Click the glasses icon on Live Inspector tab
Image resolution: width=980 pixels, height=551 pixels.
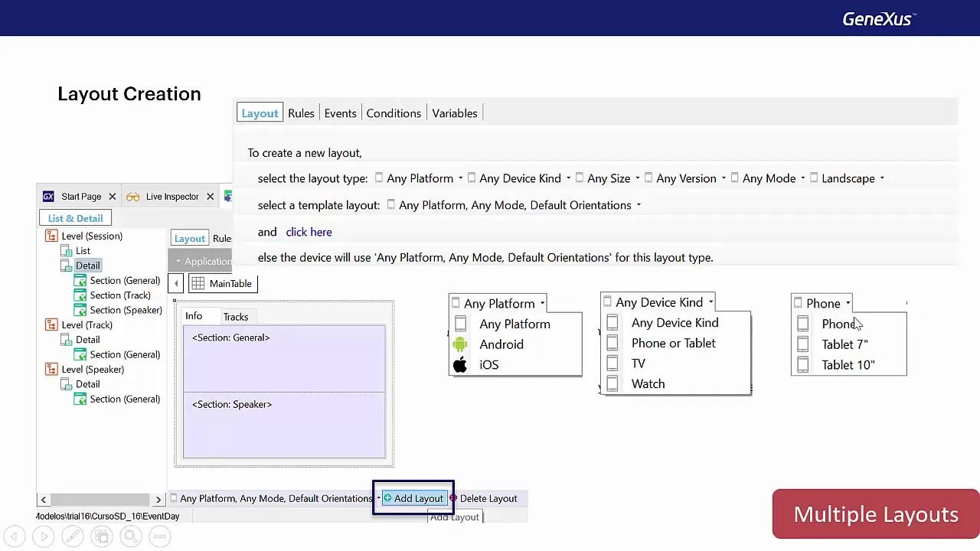pos(133,197)
